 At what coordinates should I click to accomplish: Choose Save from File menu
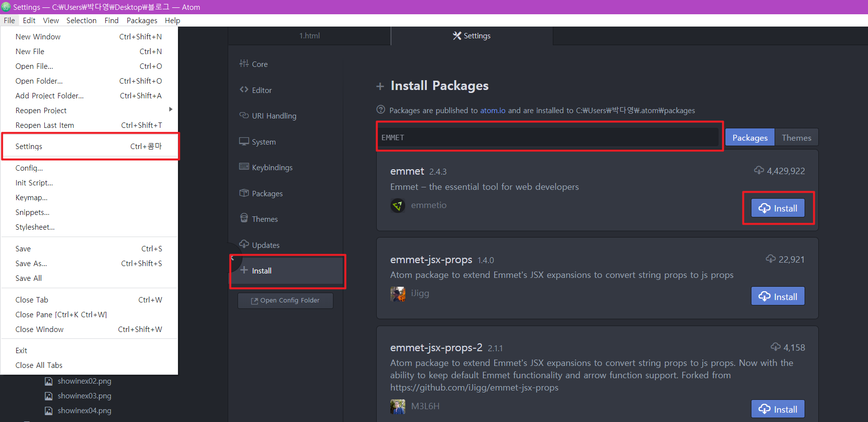pos(89,248)
